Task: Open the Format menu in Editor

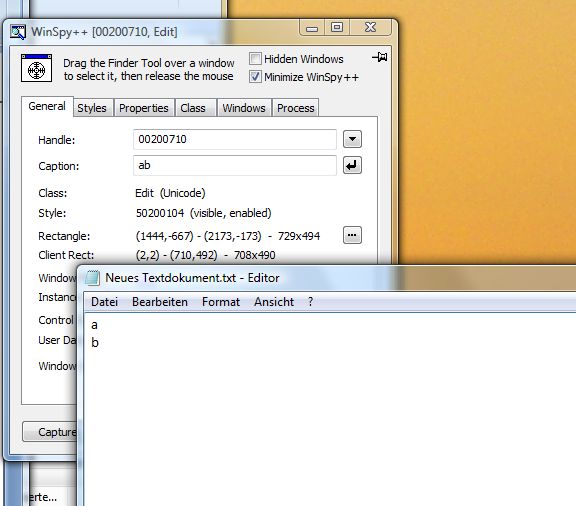Action: click(x=221, y=302)
